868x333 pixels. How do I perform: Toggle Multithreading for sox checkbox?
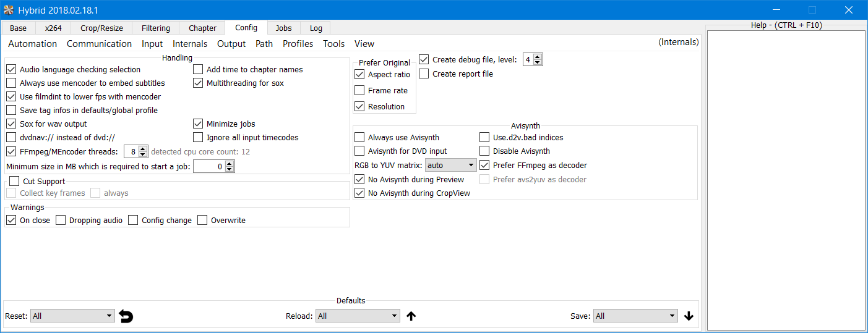click(x=198, y=83)
